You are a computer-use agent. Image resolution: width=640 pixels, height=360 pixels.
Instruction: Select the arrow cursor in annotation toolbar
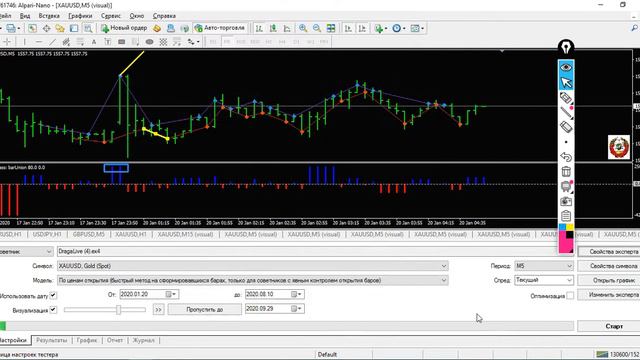tap(566, 83)
